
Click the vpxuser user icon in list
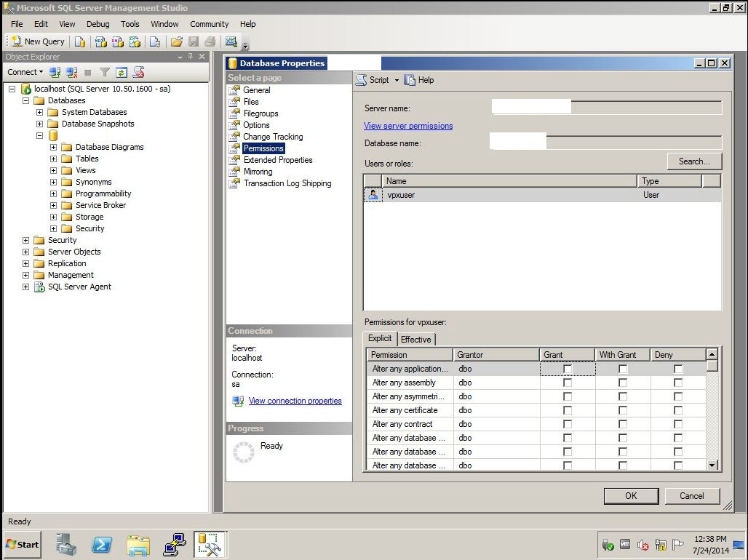coord(373,195)
